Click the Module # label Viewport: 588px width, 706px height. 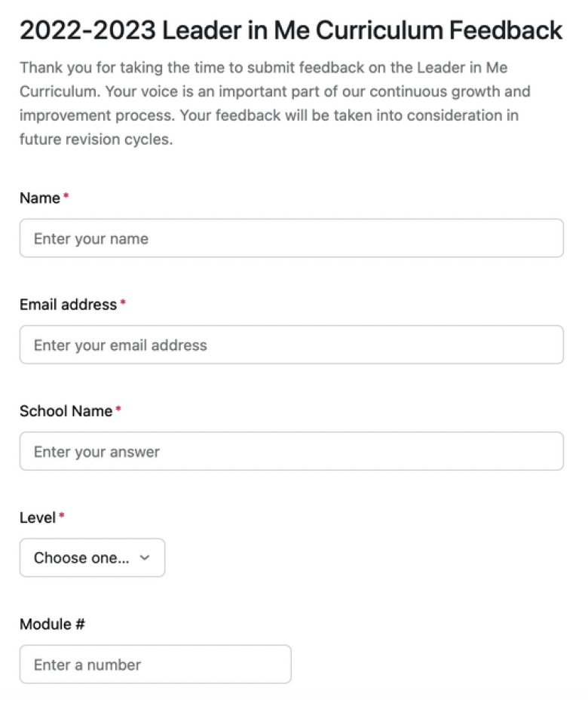51,624
